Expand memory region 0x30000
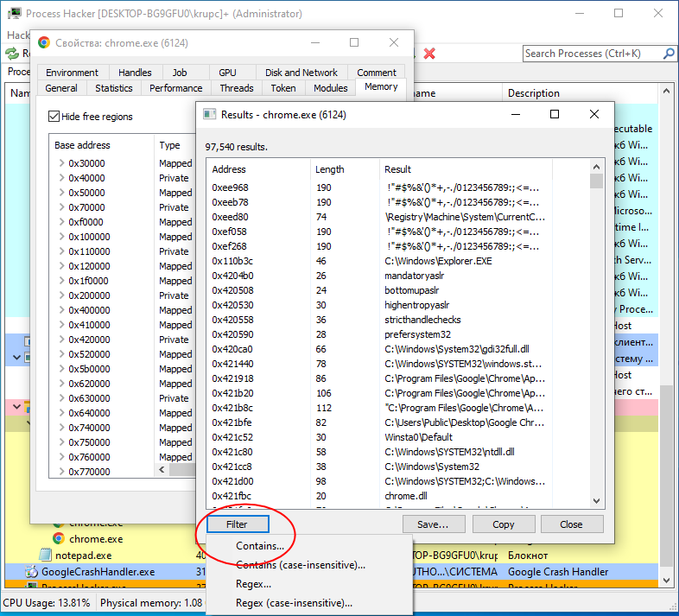The width and height of the screenshot is (679, 616). (x=61, y=163)
